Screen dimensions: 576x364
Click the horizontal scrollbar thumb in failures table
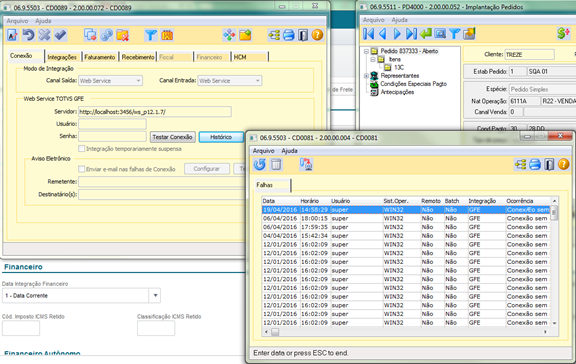point(275,332)
